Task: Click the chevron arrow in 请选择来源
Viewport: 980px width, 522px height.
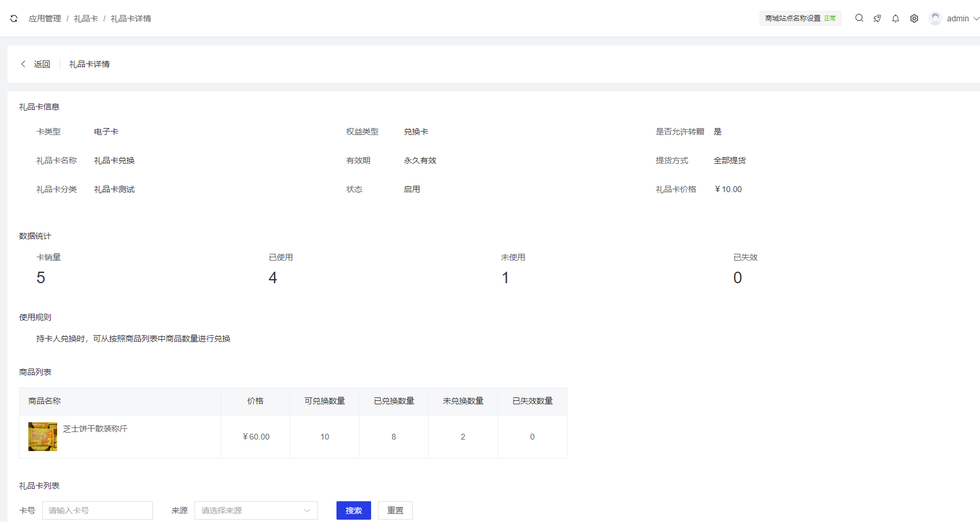Action: (x=307, y=510)
